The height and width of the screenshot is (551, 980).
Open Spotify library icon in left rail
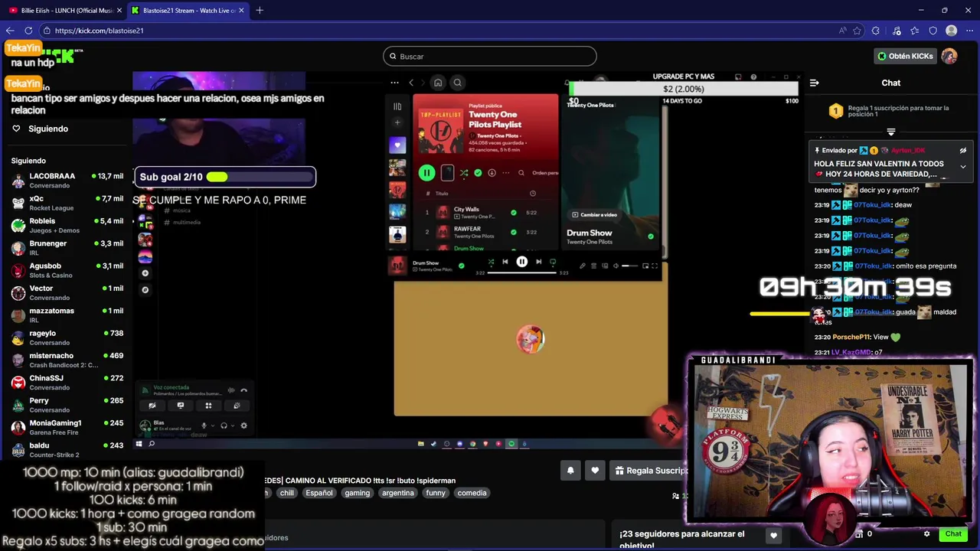(x=397, y=106)
